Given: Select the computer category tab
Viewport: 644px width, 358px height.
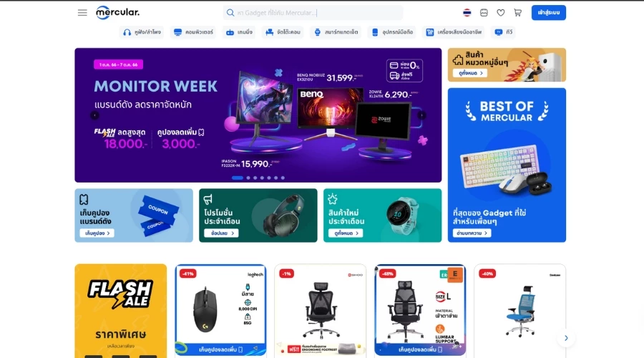Looking at the screenshot, I should (x=193, y=32).
